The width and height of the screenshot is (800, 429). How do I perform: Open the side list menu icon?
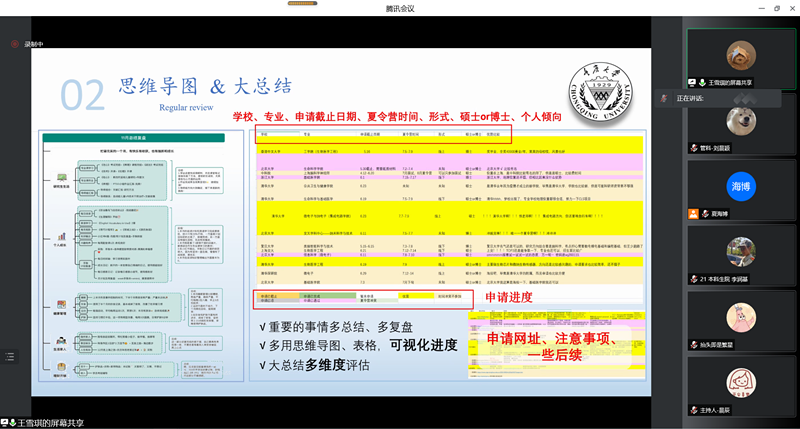pyautogui.click(x=9, y=357)
